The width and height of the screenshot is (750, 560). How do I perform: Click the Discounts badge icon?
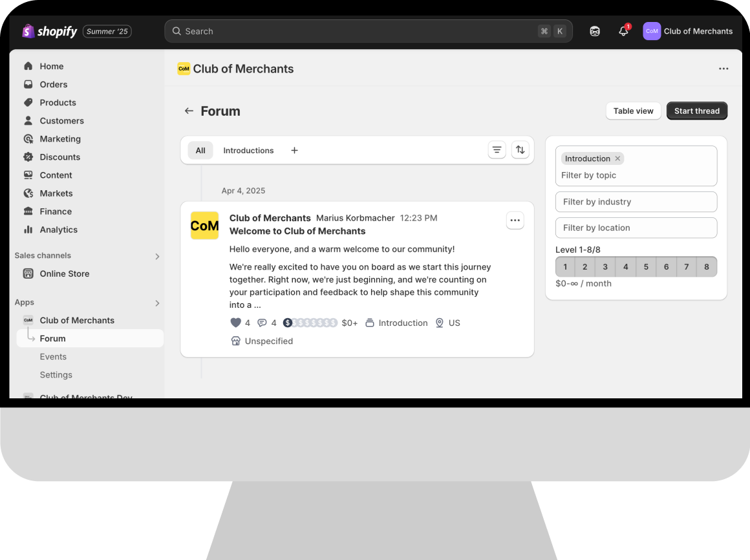(x=28, y=157)
